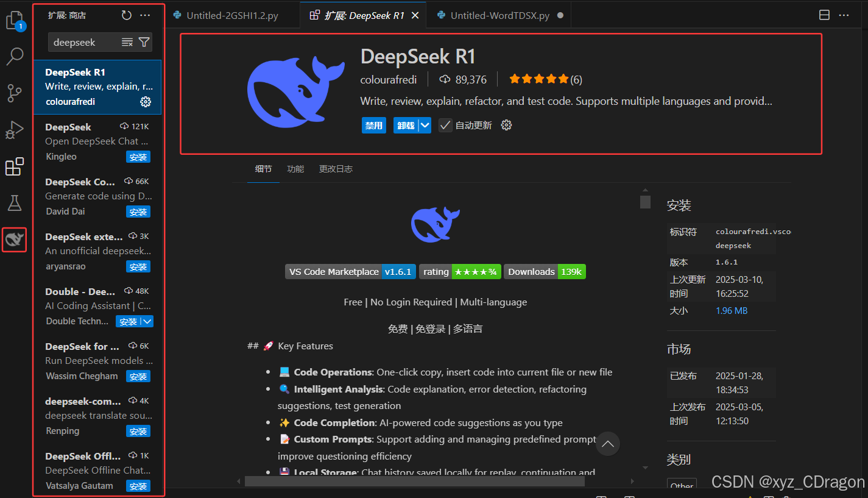Open the Explorer view in activity bar
Viewport: 868px width, 498px height.
15,21
